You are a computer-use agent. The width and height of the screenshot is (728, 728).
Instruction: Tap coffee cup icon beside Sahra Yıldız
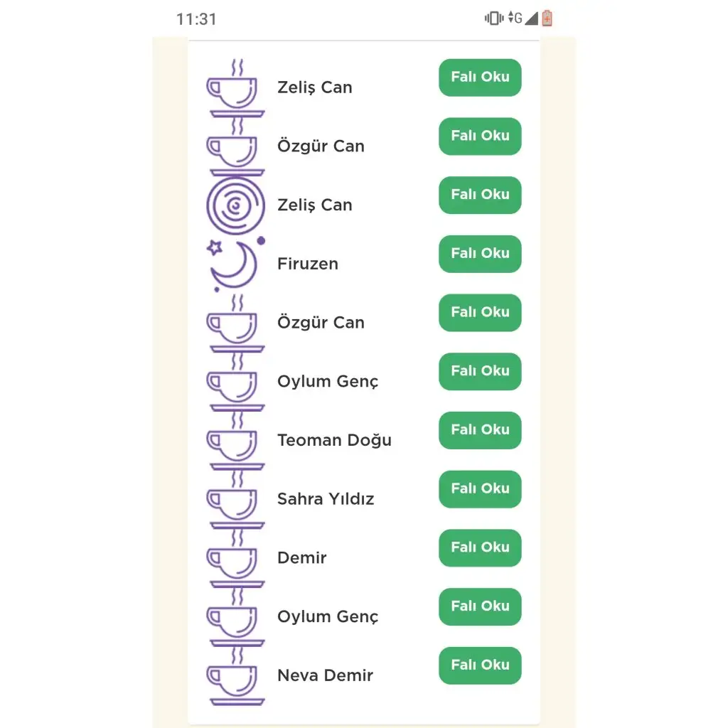[236, 499]
